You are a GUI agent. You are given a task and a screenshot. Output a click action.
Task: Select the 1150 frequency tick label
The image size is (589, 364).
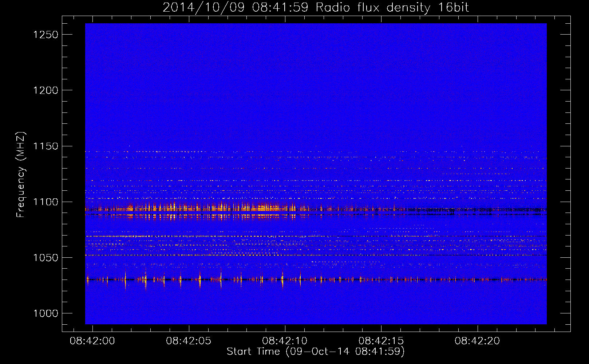pyautogui.click(x=46, y=146)
